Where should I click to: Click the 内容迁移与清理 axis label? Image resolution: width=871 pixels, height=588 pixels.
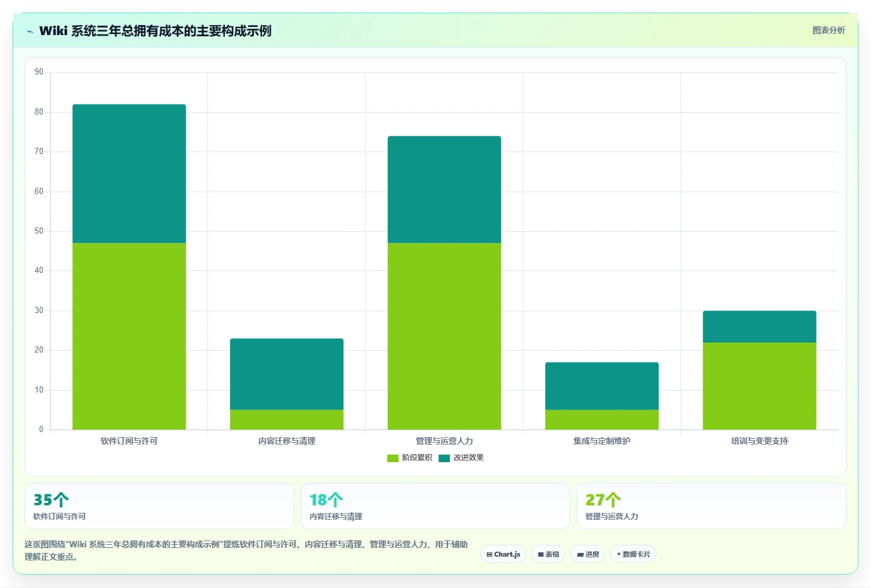(286, 441)
